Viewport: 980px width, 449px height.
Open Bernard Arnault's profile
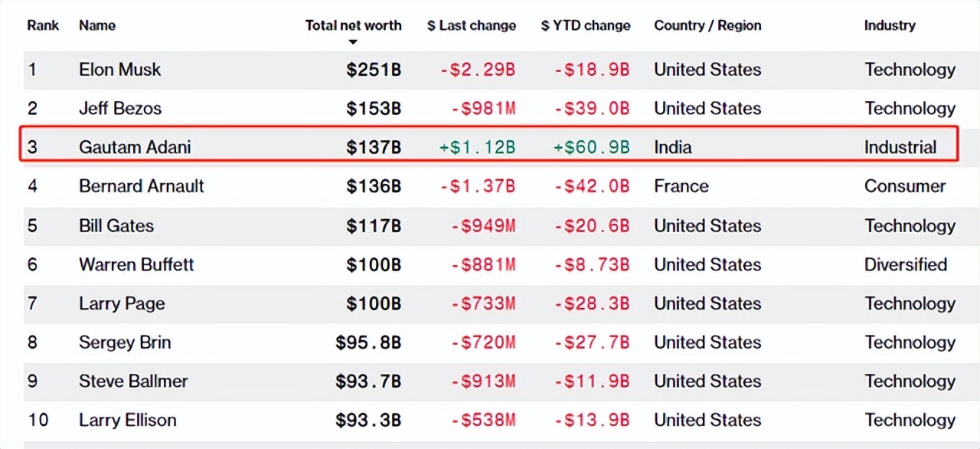pos(142,186)
